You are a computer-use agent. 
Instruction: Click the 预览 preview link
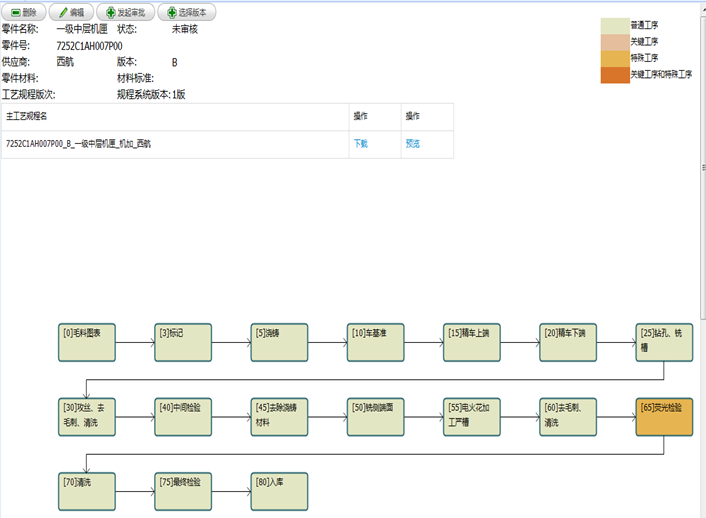[412, 144]
